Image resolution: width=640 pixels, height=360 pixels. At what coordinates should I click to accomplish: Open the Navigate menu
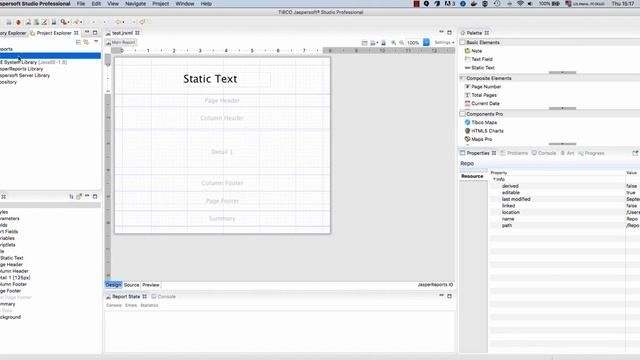point(136,4)
